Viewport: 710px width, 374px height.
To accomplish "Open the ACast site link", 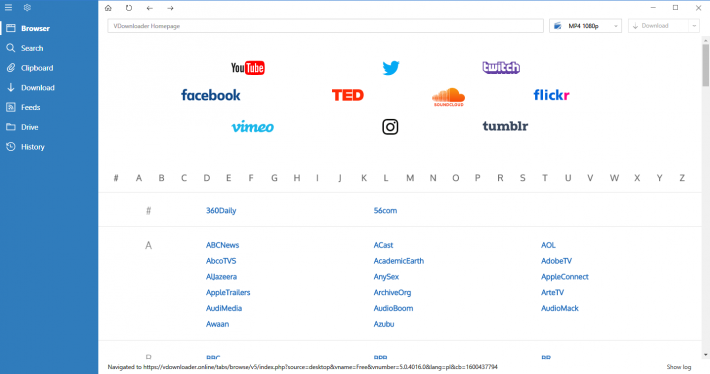I will tap(383, 245).
